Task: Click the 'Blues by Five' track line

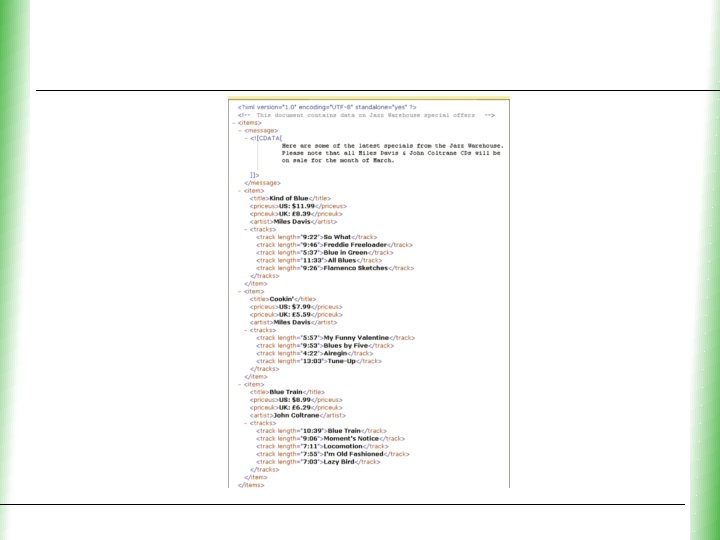Action: 325,346
